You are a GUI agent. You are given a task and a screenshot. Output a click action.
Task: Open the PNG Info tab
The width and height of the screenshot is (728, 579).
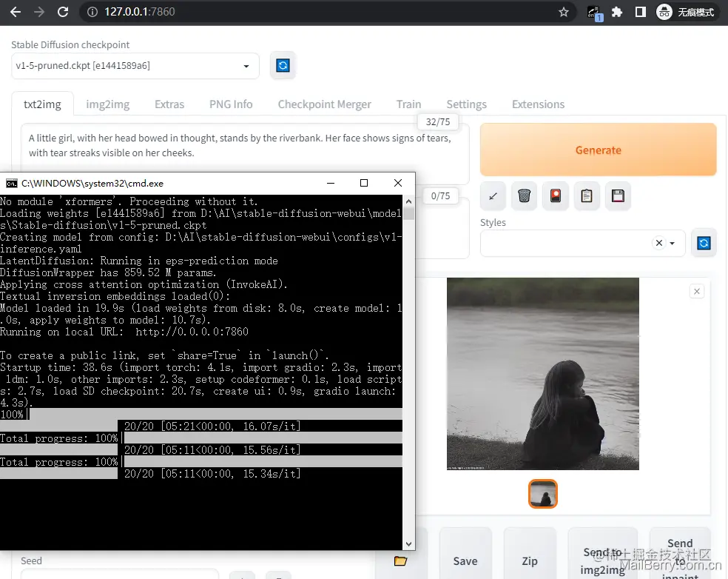[231, 104]
